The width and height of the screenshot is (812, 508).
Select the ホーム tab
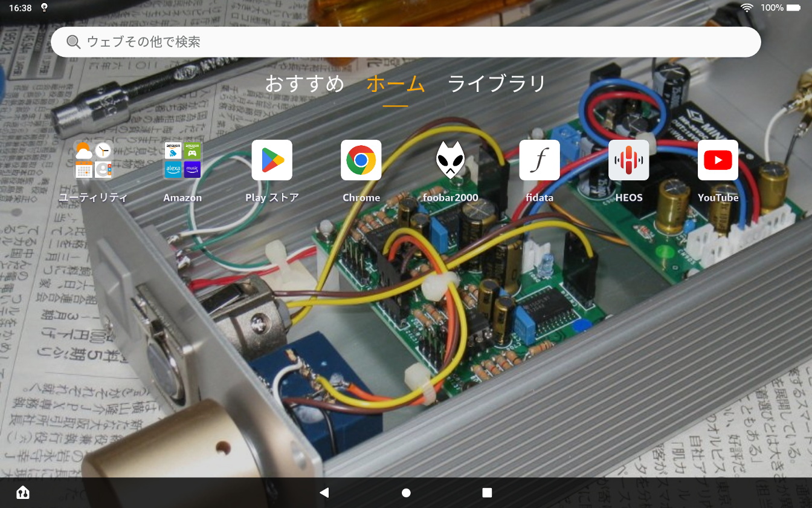[x=396, y=83]
